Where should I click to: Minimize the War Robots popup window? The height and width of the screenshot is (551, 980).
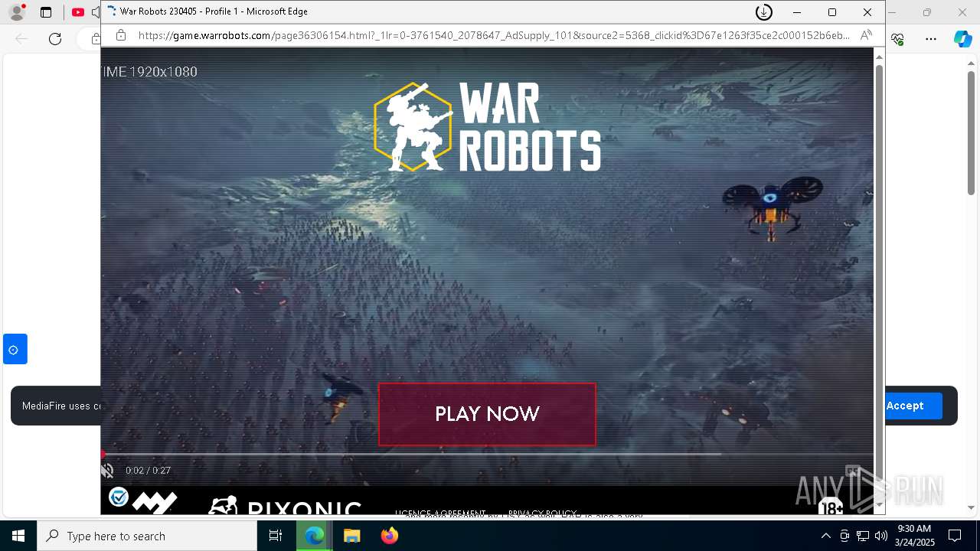pos(797,12)
